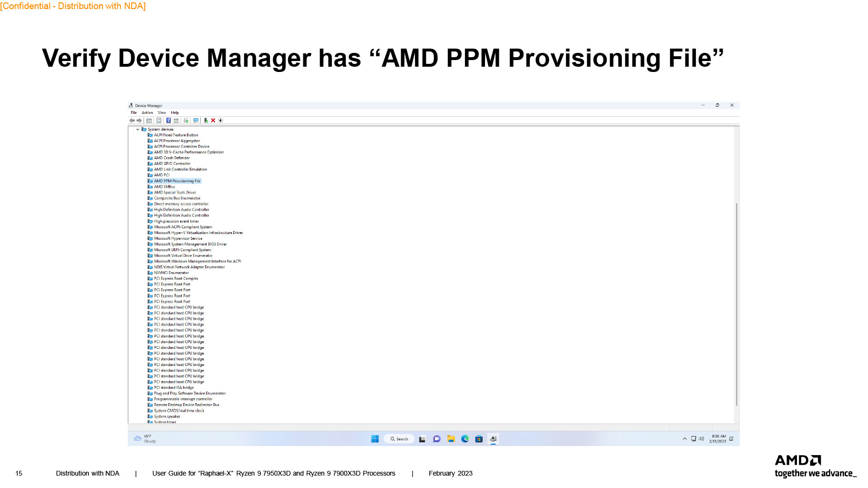The width and height of the screenshot is (868, 488).
Task: Open File Explorer from the taskbar
Action: (x=451, y=439)
